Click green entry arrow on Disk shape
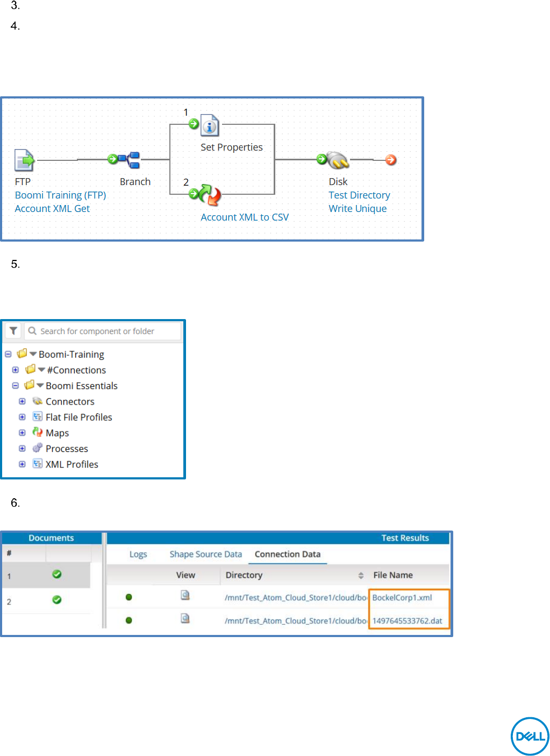 [x=322, y=159]
